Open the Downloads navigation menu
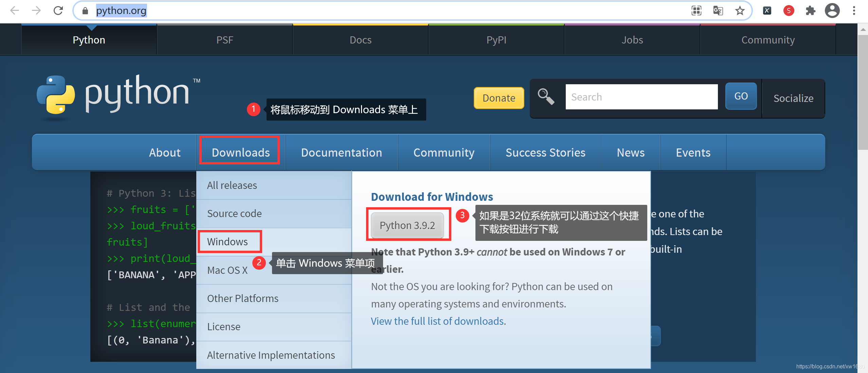Image resolution: width=868 pixels, height=373 pixels. pos(240,153)
